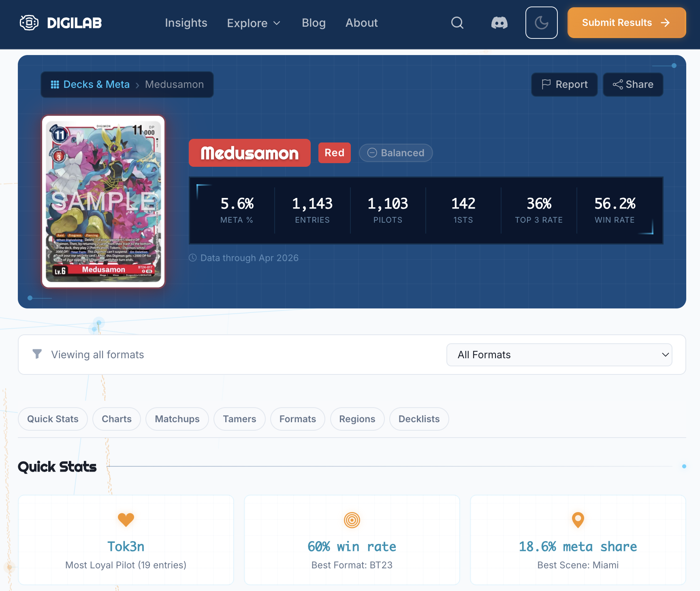
Task: Click the Balanced tag minus-circle icon
Action: point(372,153)
